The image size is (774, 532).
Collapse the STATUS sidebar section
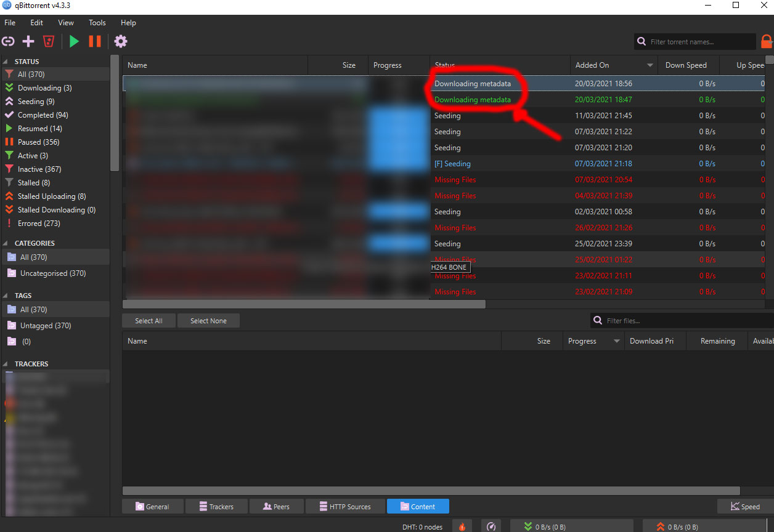point(6,62)
